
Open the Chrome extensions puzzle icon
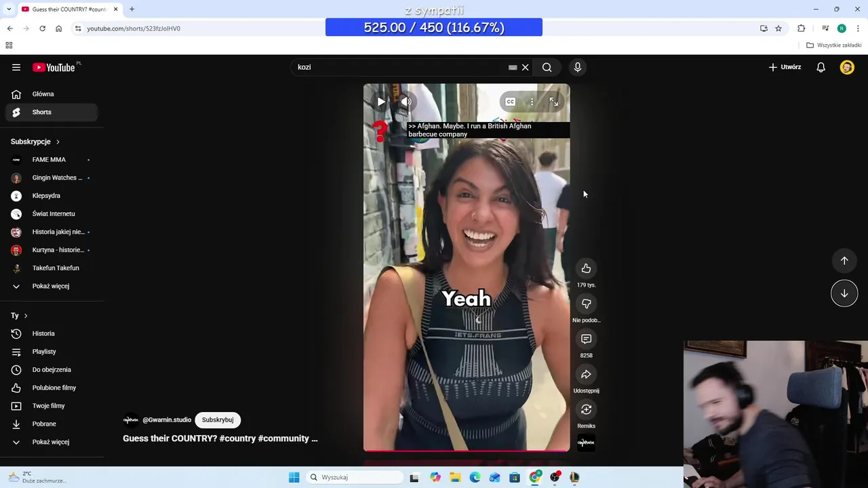(801, 28)
